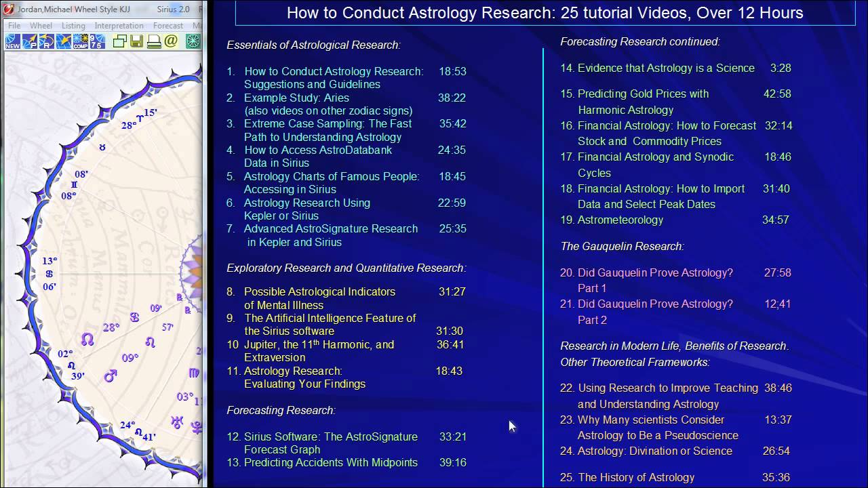Select 'Financial Astrology: How to Import Data and Select Peak Dates'

[x=661, y=197]
